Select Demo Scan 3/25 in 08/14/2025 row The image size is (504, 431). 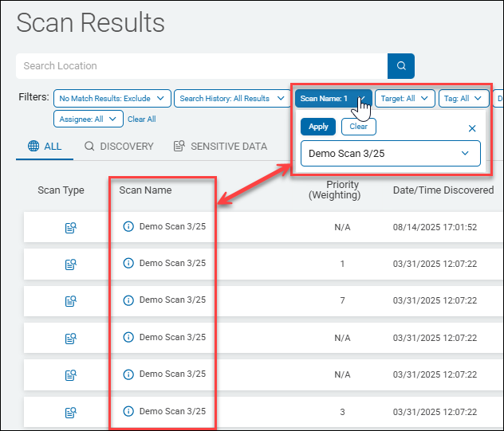tap(172, 226)
